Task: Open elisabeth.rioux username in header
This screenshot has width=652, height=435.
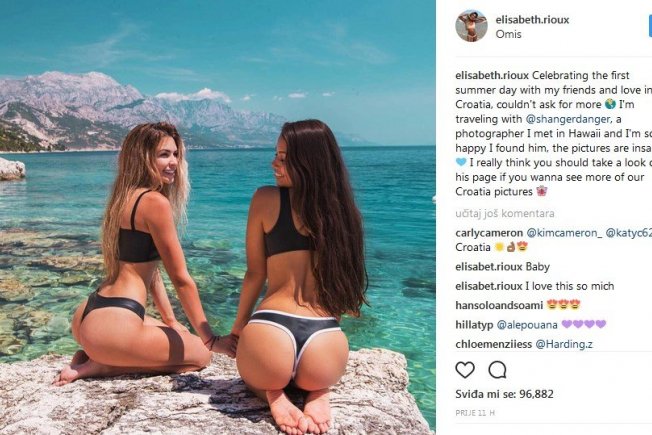Action: [x=532, y=20]
